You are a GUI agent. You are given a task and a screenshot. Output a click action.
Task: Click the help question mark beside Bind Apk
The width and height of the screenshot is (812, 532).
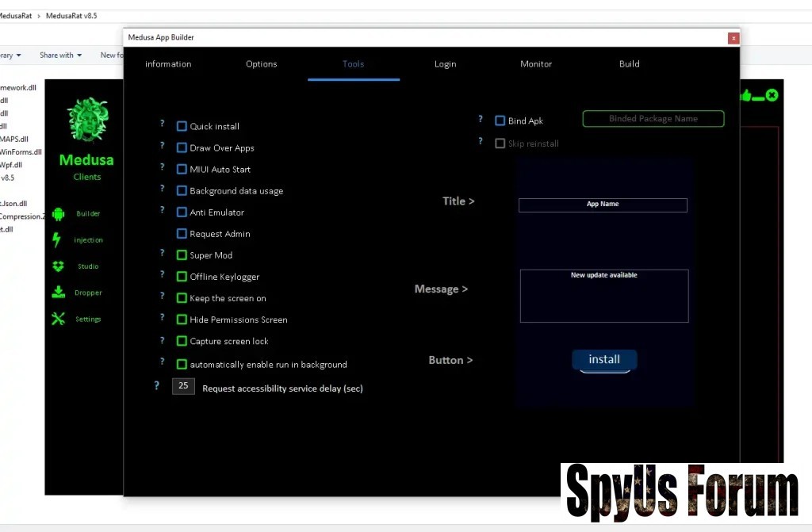(481, 120)
